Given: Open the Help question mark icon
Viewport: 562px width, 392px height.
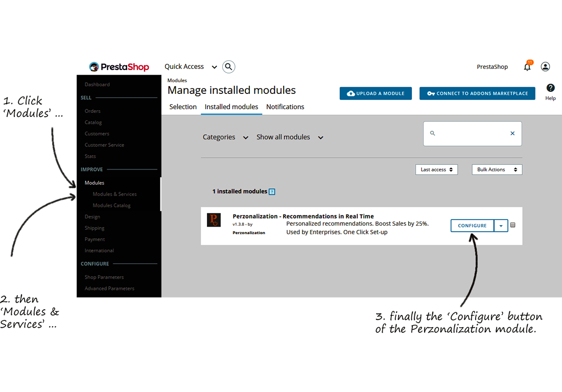Looking at the screenshot, I should (x=551, y=88).
